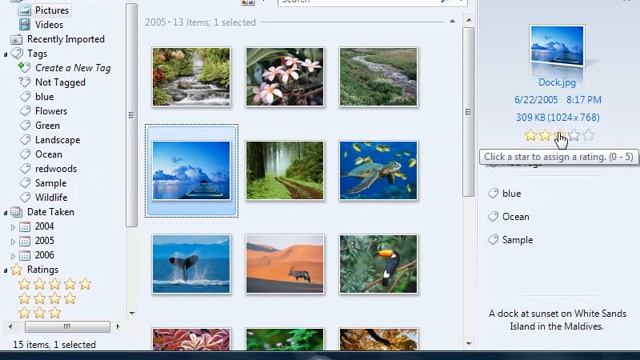Select the green hills creek thumbnail
The width and height of the screenshot is (640, 360).
pyautogui.click(x=378, y=77)
